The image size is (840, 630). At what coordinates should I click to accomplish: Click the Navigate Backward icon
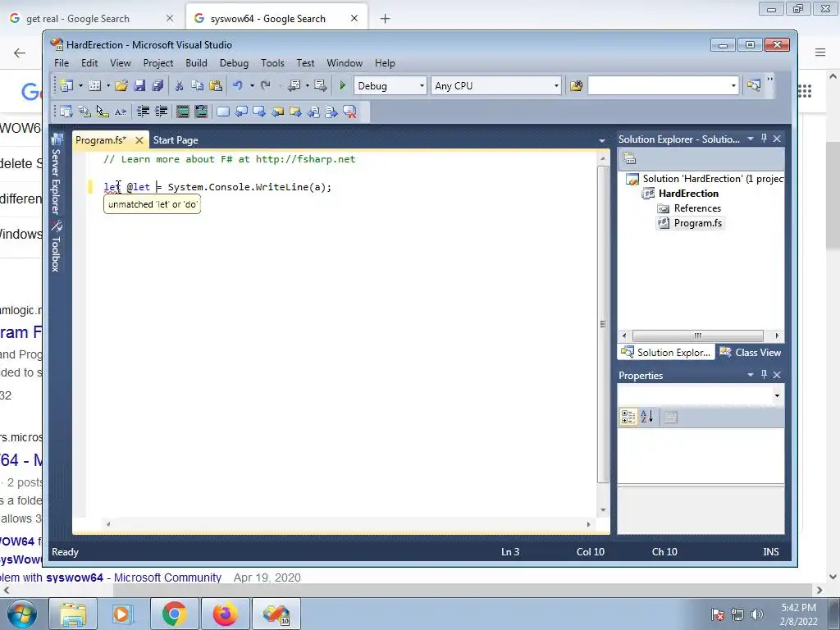pyautogui.click(x=294, y=85)
